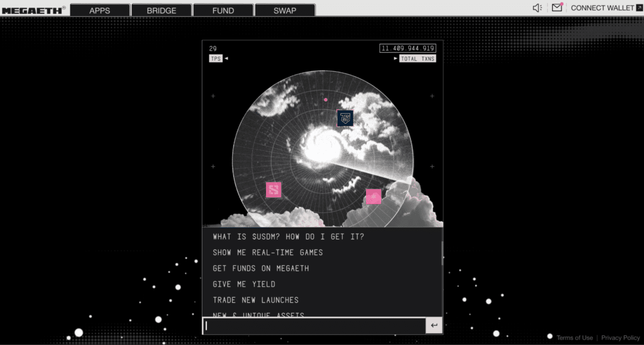This screenshot has height=345, width=644.
Task: Click the total transactions counter value
Action: (x=408, y=48)
